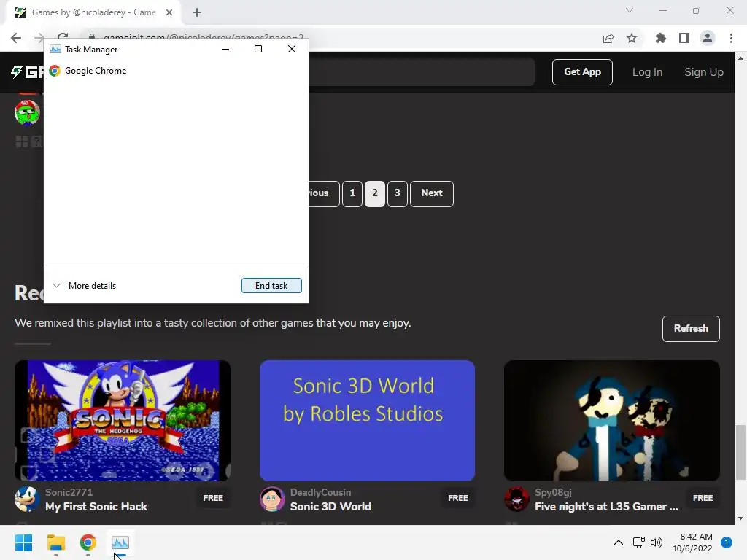Click scrollbar up arrow

click(740, 58)
